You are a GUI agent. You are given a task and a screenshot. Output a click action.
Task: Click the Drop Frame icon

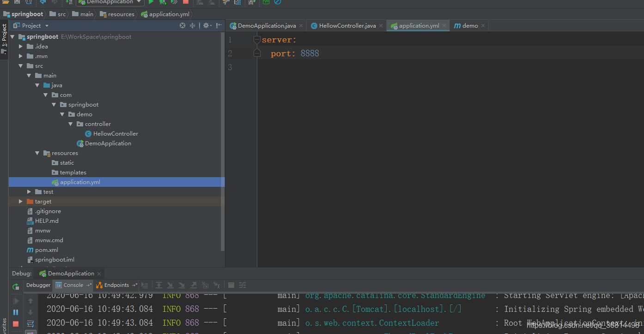coord(205,285)
